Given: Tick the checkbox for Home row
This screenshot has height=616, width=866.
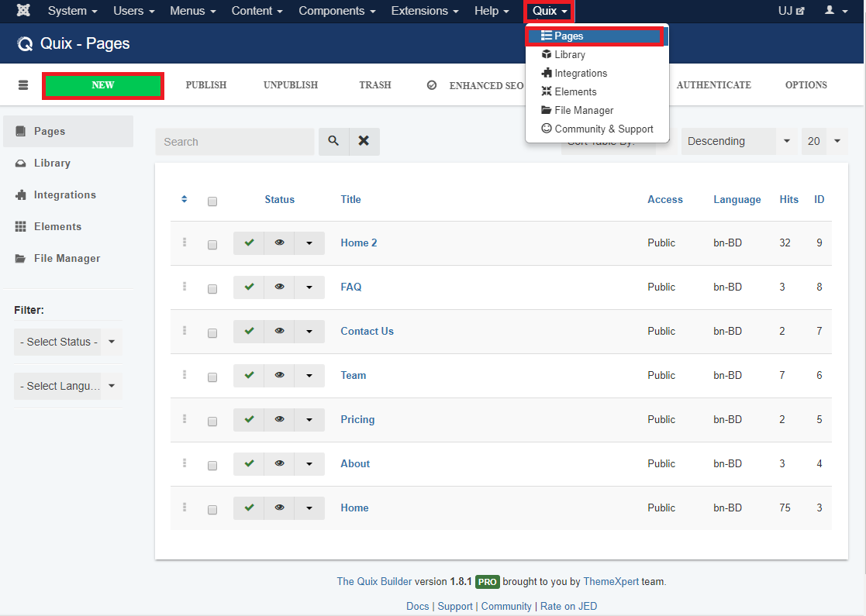Looking at the screenshot, I should pyautogui.click(x=212, y=510).
